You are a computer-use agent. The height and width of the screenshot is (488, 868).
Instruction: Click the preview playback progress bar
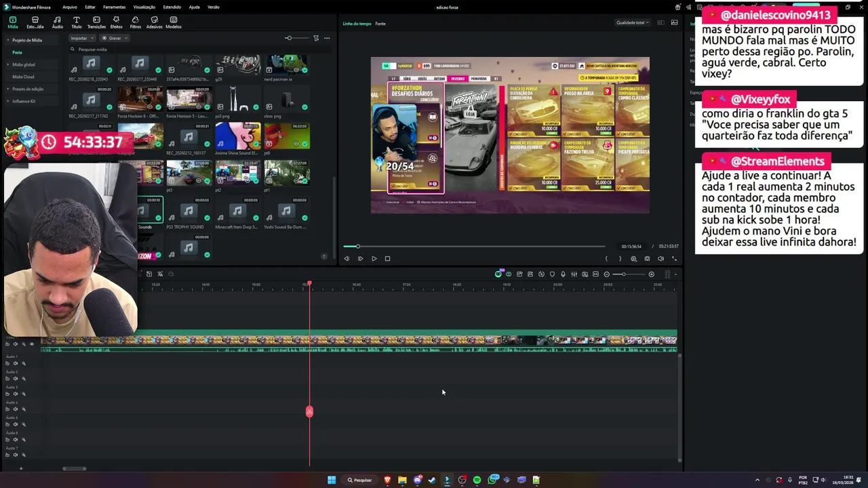473,247
